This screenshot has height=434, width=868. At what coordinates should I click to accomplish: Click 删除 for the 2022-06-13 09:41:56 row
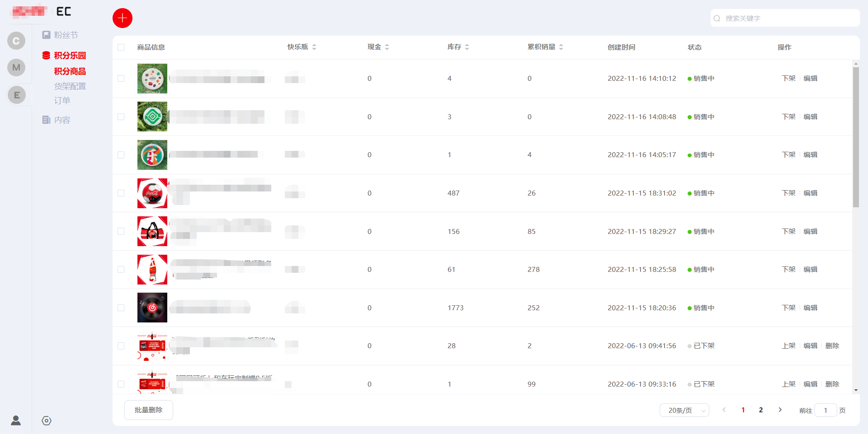point(832,346)
